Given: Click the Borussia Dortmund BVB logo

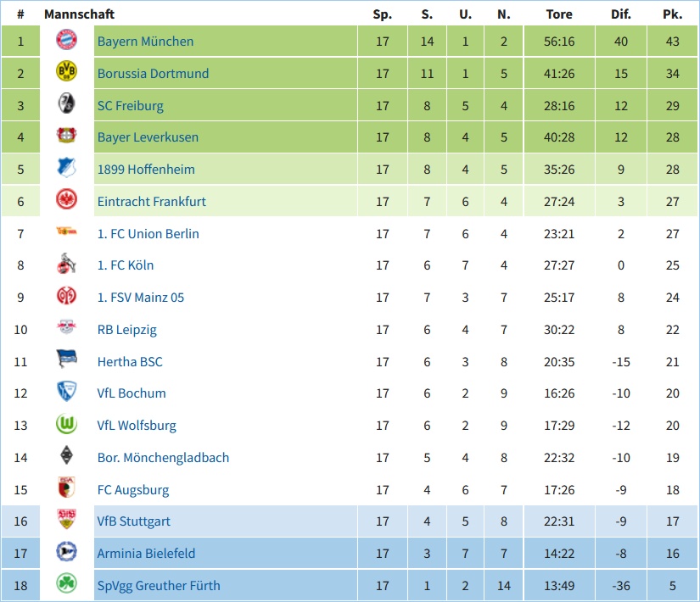Looking at the screenshot, I should [66, 72].
